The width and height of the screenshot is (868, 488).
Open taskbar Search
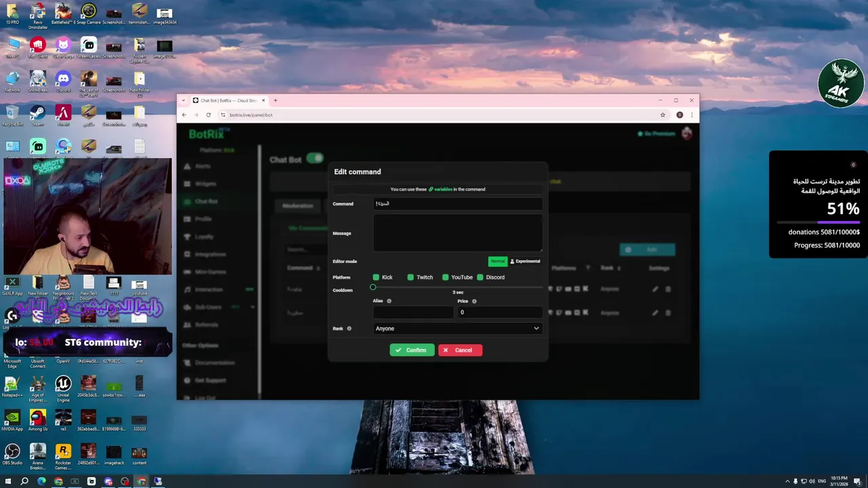coord(24,481)
